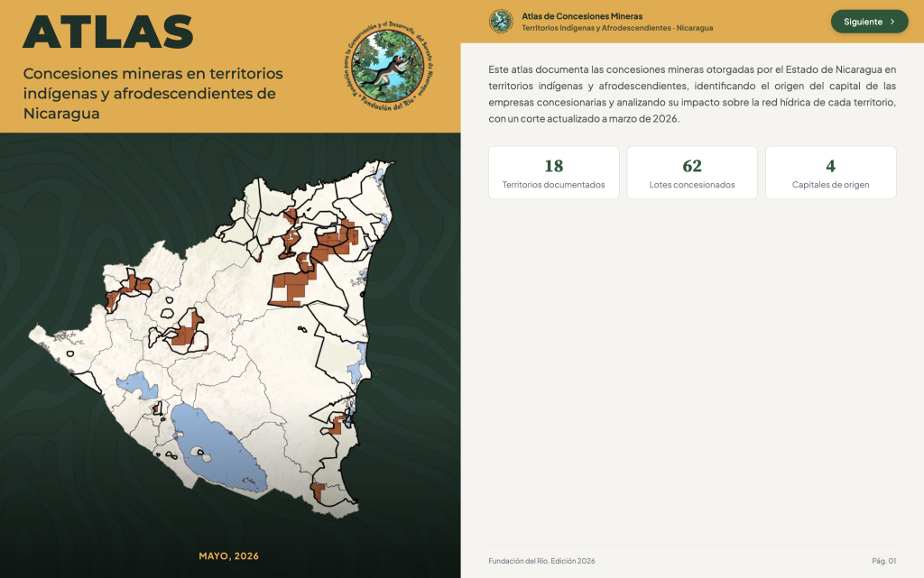Click Lake Nicaragua on the map
Image resolution: width=924 pixels, height=578 pixels.
219,448
